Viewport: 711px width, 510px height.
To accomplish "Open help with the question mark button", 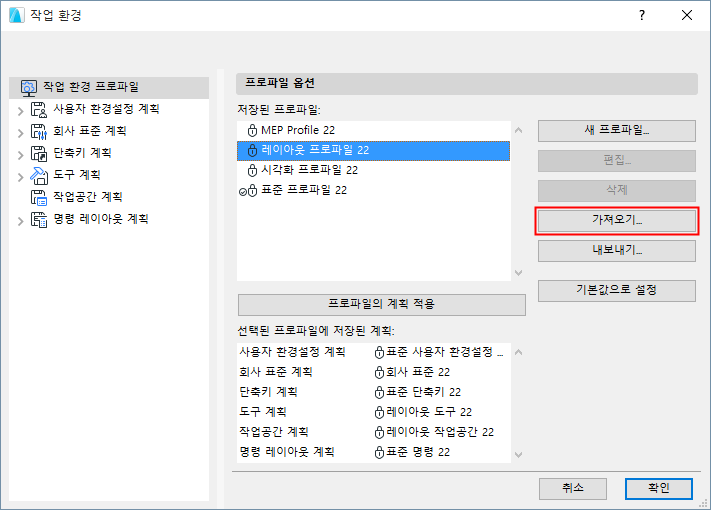I will point(642,15).
